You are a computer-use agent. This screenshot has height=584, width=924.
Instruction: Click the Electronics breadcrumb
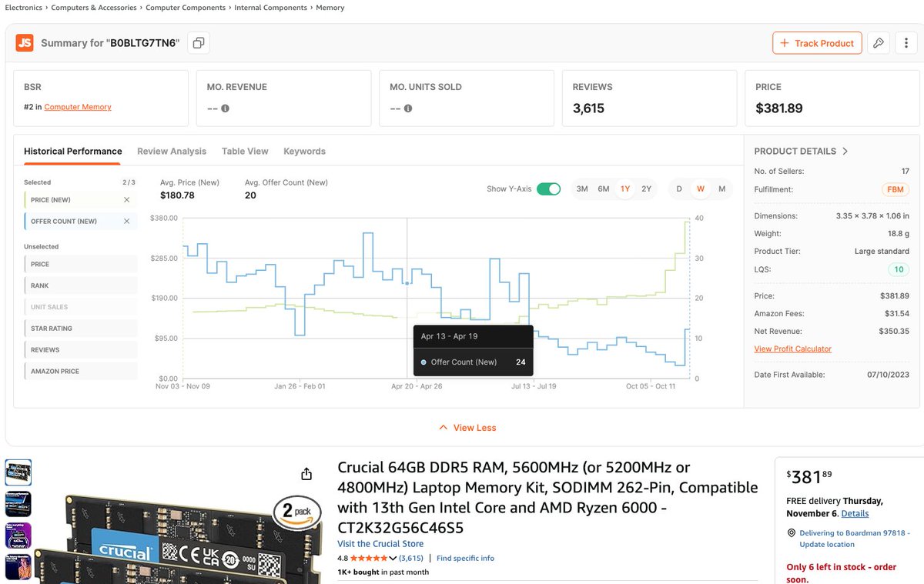(x=23, y=8)
